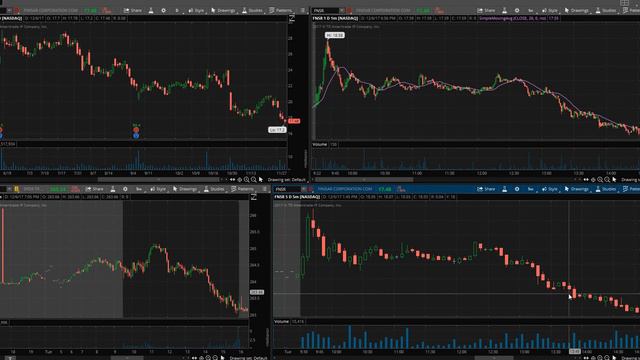Click Hi 18.59 price bubble on top-right chart

click(x=335, y=36)
